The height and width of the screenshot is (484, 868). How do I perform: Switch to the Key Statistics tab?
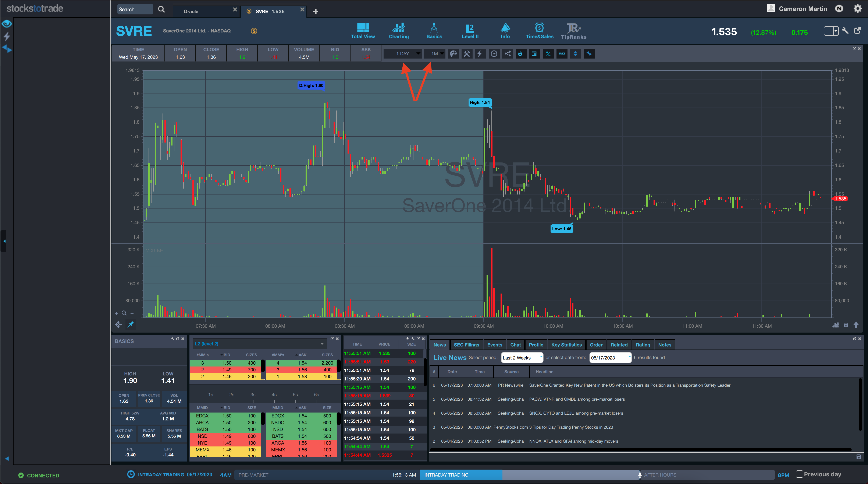pos(566,345)
